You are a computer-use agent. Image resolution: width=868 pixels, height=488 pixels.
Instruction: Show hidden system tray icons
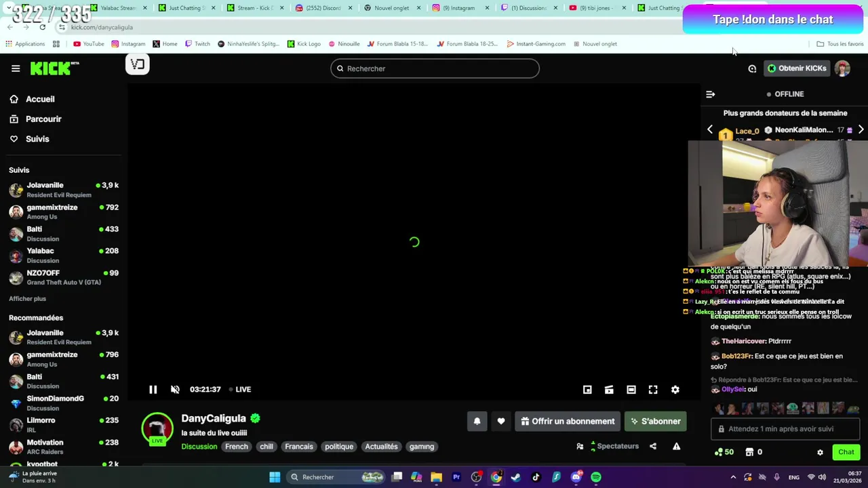coord(733,477)
